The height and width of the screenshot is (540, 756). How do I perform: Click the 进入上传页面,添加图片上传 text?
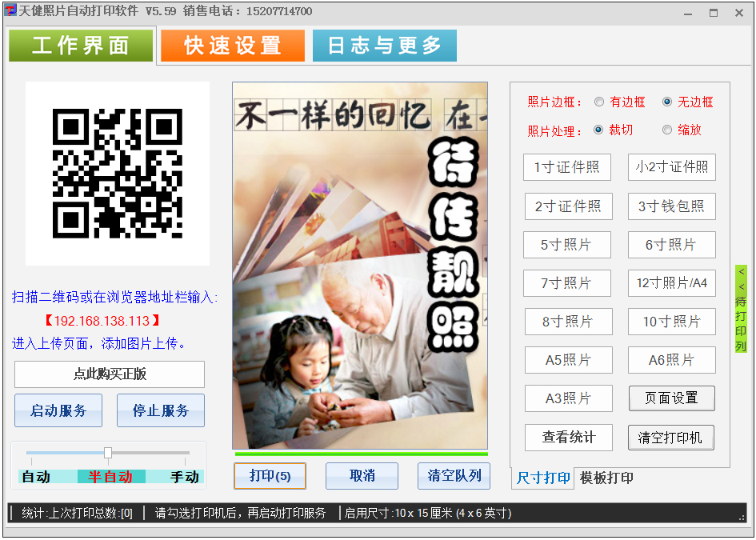pyautogui.click(x=99, y=344)
